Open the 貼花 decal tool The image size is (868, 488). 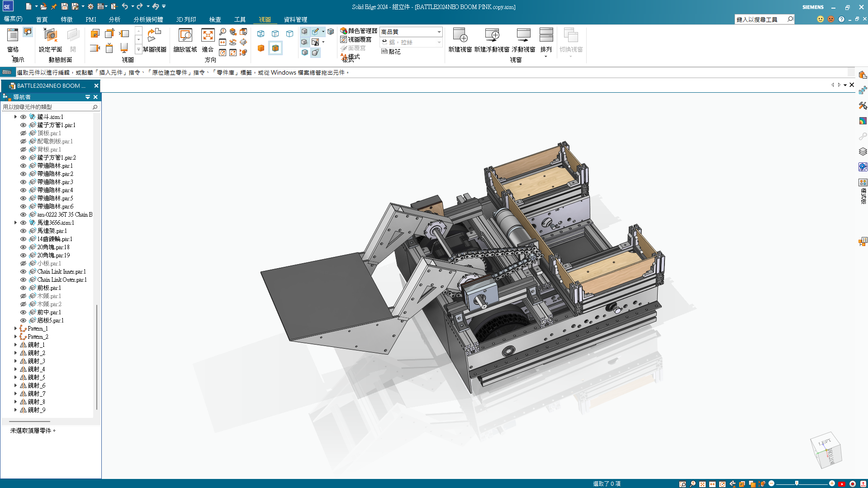[391, 52]
